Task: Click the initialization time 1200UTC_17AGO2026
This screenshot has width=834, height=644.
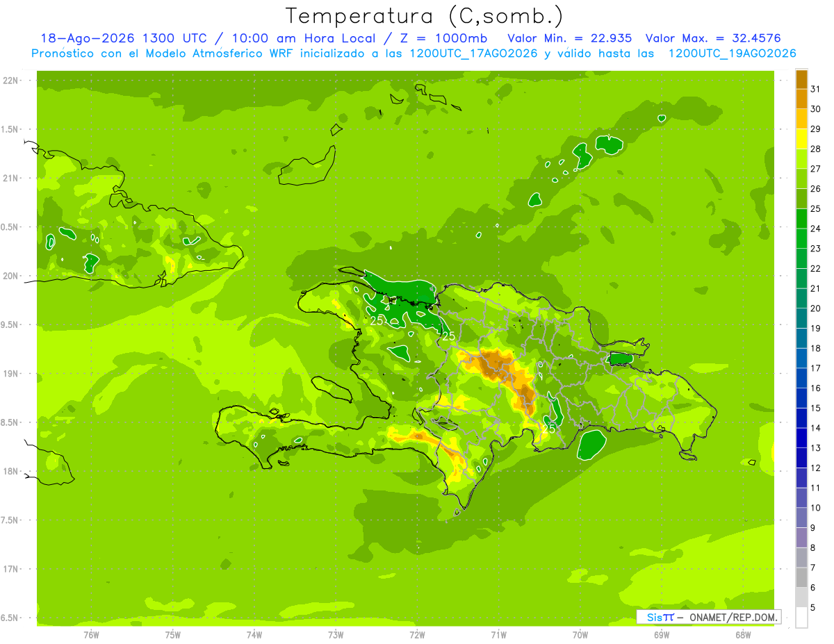Action: [473, 53]
